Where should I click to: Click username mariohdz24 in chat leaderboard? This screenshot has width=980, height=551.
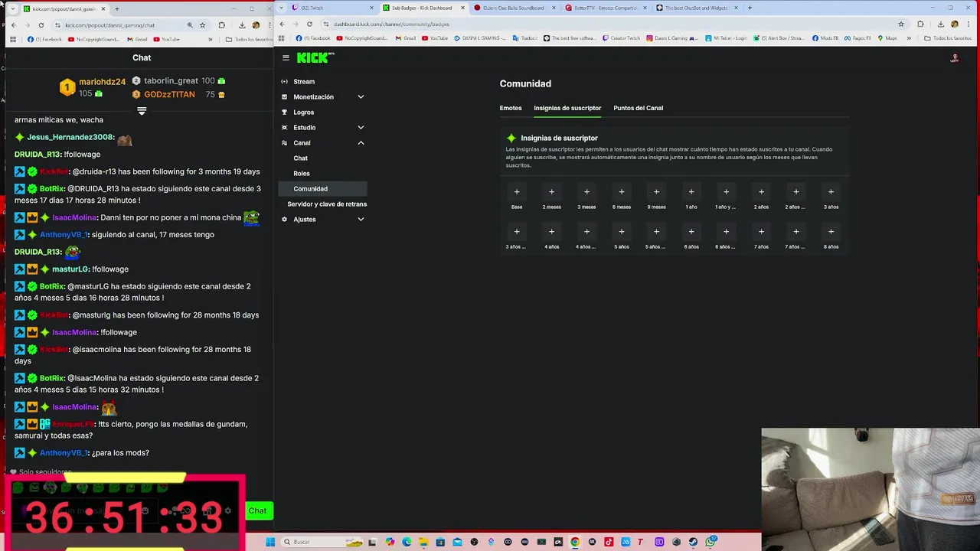(102, 82)
